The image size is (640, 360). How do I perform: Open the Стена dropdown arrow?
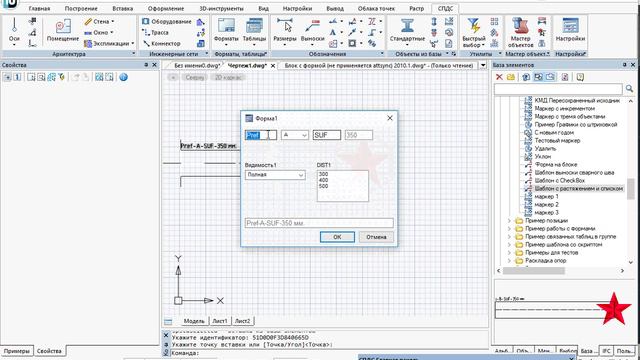pyautogui.click(x=113, y=21)
